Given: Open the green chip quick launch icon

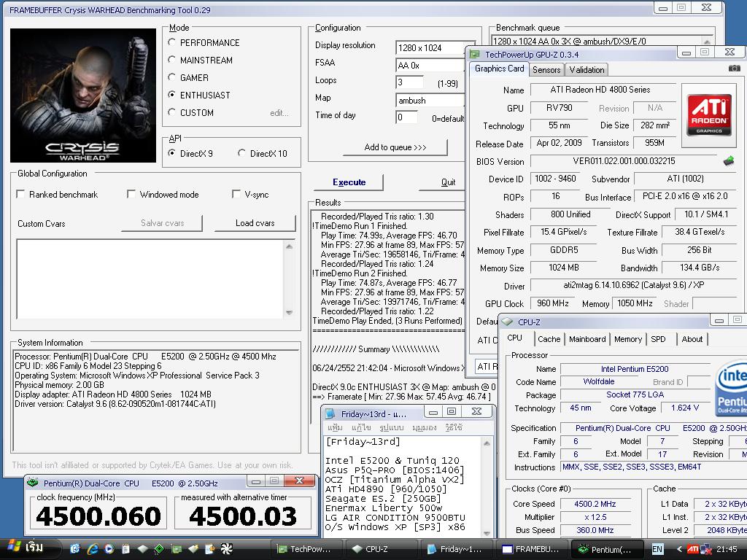Looking at the screenshot, I should coord(158,549).
